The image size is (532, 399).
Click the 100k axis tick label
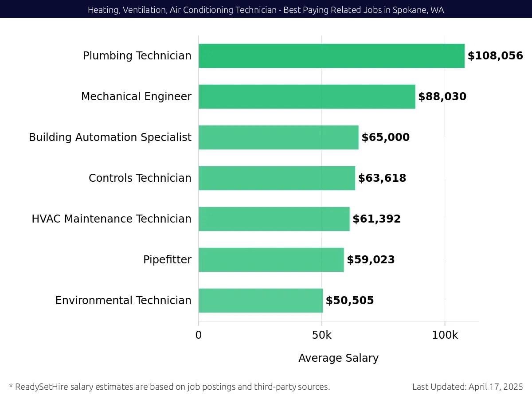(x=445, y=335)
